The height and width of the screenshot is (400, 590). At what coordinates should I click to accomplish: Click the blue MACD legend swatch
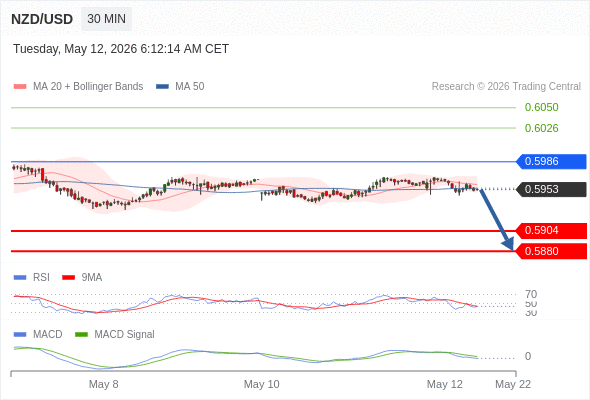[x=20, y=334]
